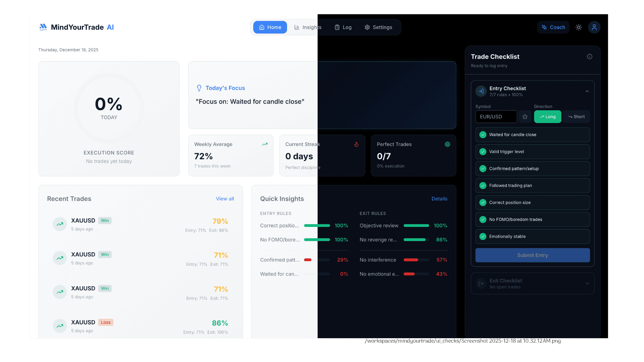Screen dimensions: 644x362
Task: Open the Log tab
Action: 343,27
